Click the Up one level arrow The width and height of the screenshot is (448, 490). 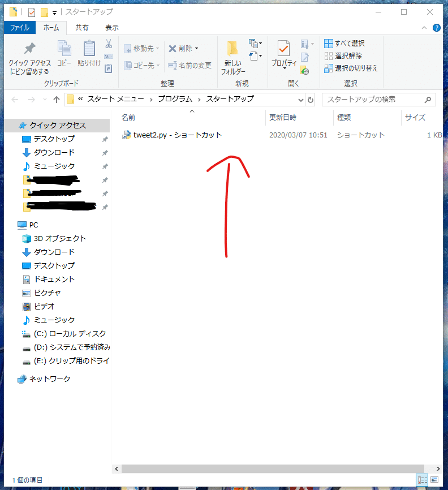pos(57,100)
